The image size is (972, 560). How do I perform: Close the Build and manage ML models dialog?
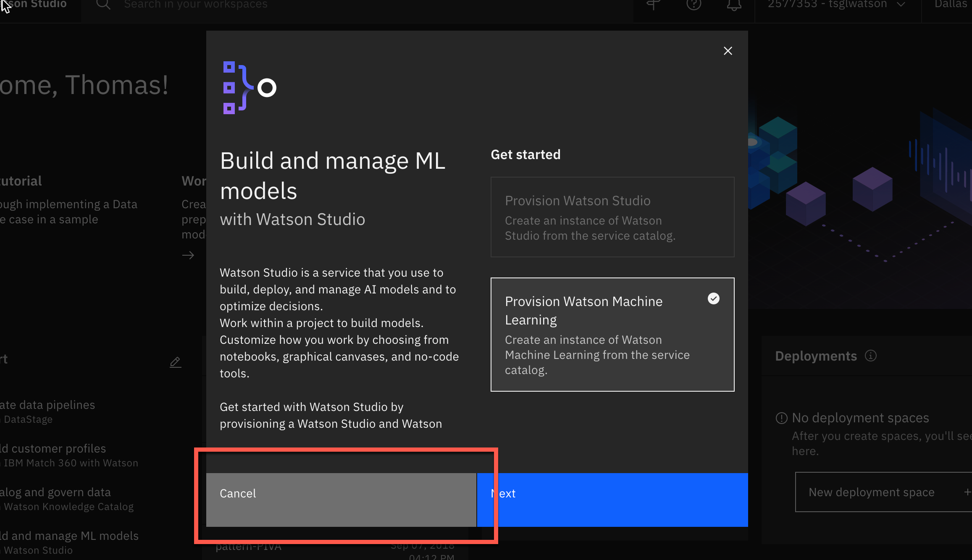coord(728,51)
